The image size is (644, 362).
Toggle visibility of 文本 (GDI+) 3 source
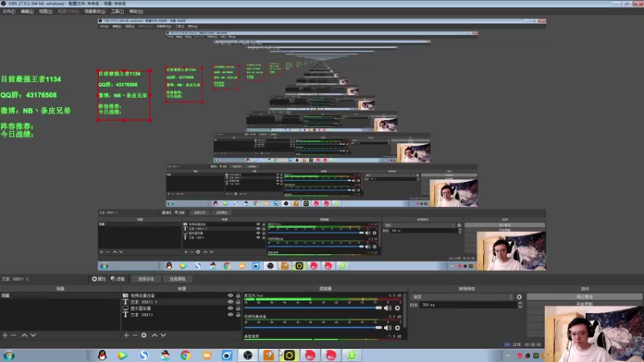[230, 302]
